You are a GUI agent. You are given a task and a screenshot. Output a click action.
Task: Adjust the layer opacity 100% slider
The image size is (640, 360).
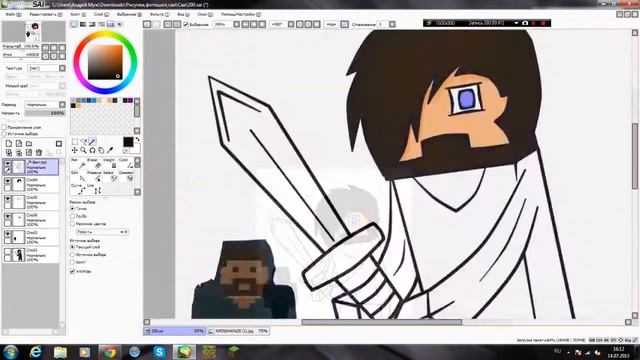[x=44, y=113]
